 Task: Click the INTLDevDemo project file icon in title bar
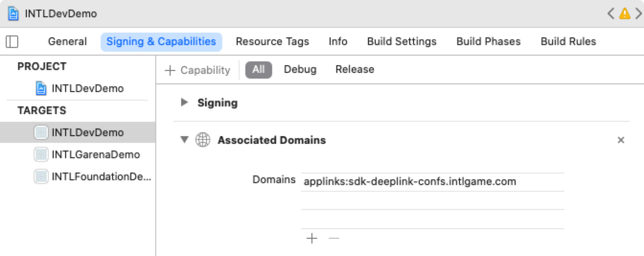click(x=13, y=13)
